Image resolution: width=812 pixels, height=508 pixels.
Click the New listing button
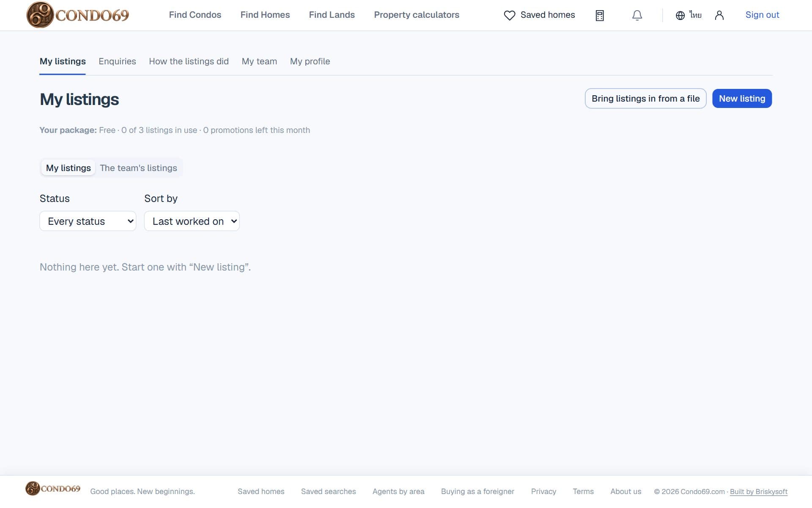[x=742, y=99]
